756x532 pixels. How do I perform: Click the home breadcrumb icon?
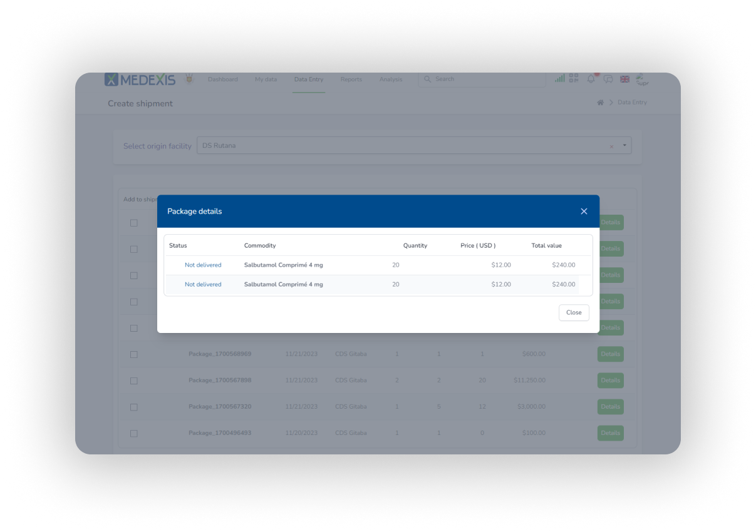pos(600,103)
